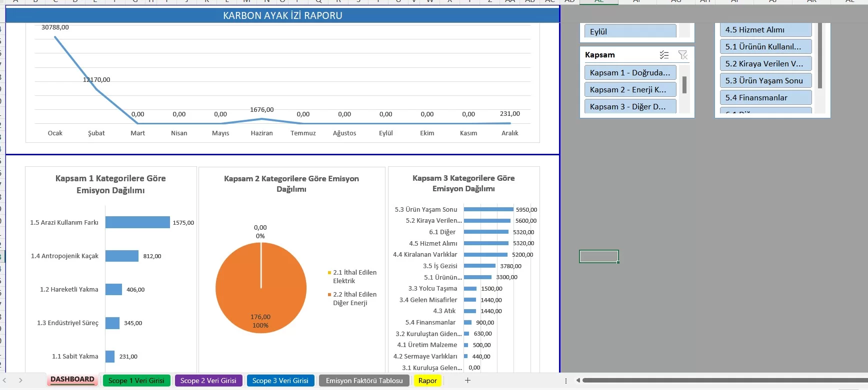Image resolution: width=868 pixels, height=390 pixels.
Task: Select the 5.3 Ürün Yaşam Sonu slicer item
Action: 765,81
